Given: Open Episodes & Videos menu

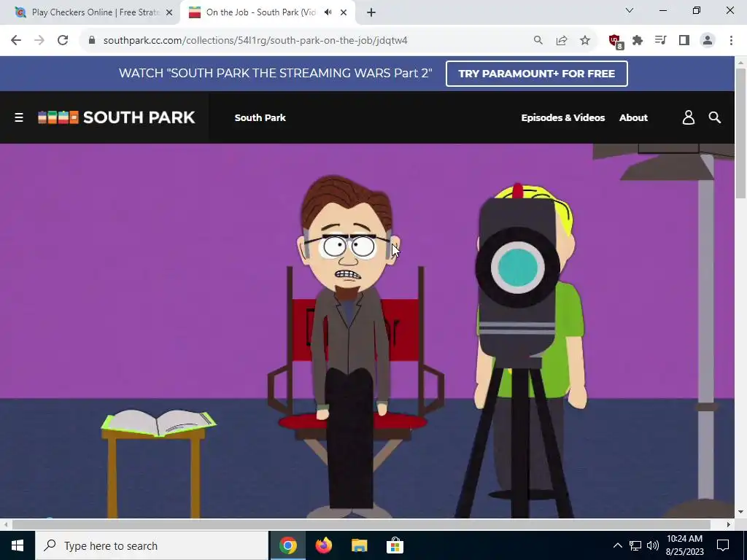Looking at the screenshot, I should pyautogui.click(x=562, y=117).
